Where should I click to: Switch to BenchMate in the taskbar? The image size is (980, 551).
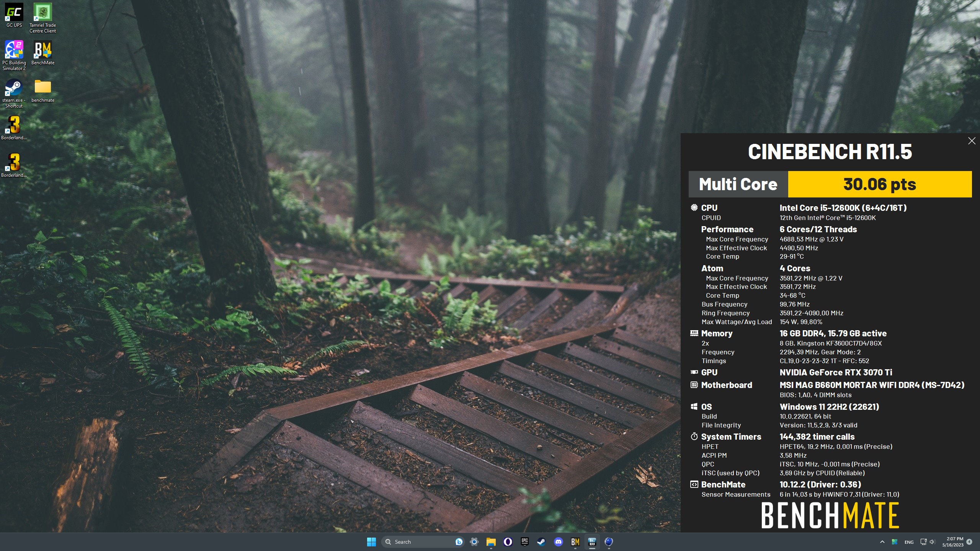575,542
